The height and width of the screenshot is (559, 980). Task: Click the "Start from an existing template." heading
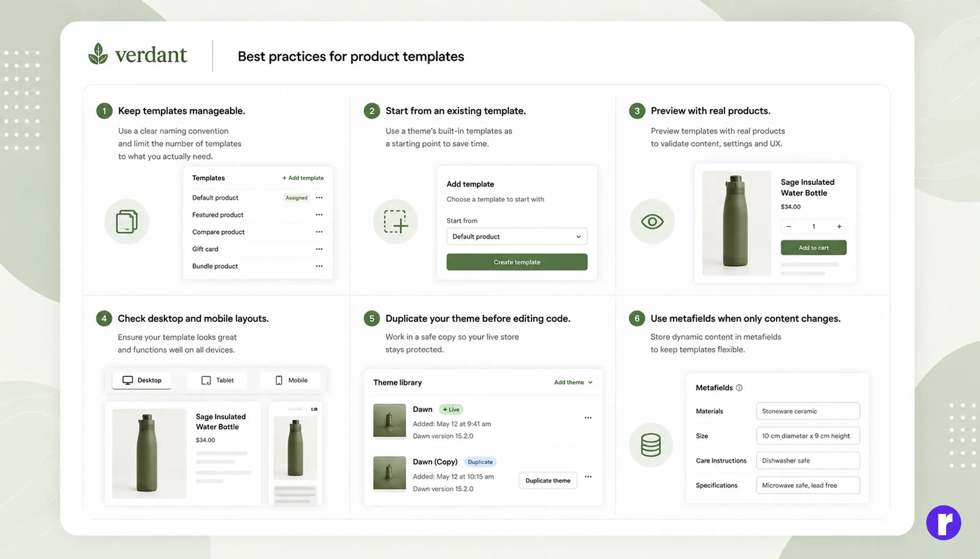point(455,111)
